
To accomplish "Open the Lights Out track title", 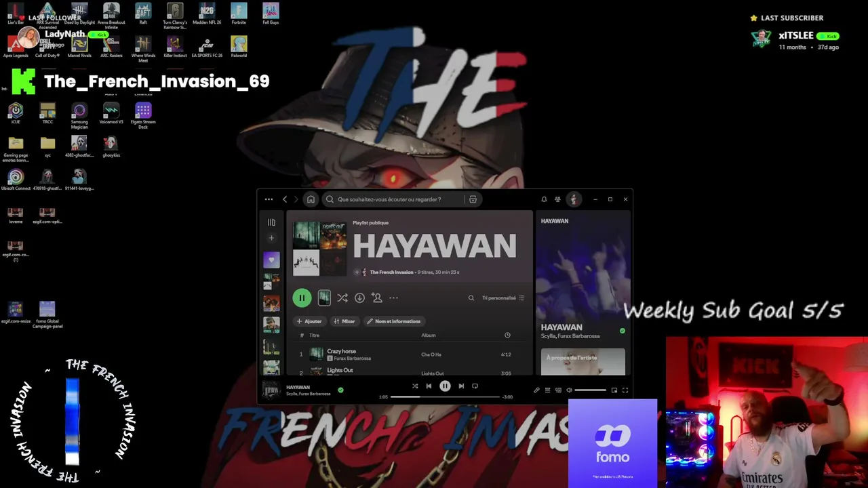I will [340, 371].
